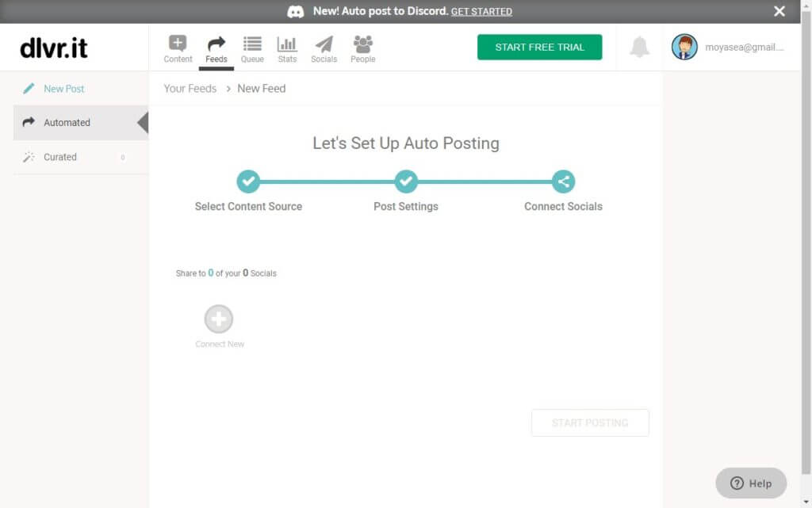
Task: Click the Feeds arrow icon
Action: [216, 44]
